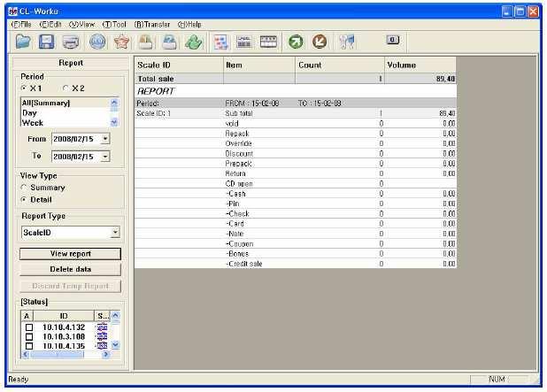Screen dimensions: 547x392
Task: Open file with the folder icon
Action: coord(23,42)
